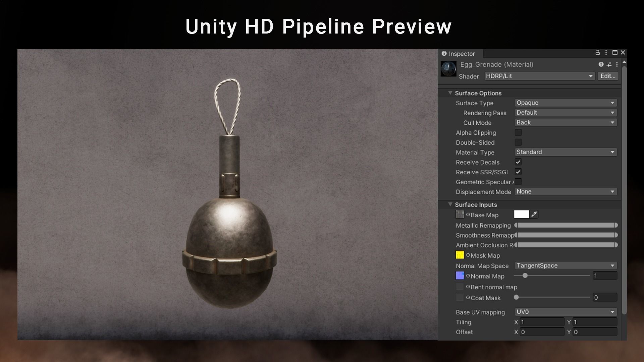This screenshot has width=644, height=362.
Task: Click the Inspector vertical scrollbar
Action: (x=624, y=190)
